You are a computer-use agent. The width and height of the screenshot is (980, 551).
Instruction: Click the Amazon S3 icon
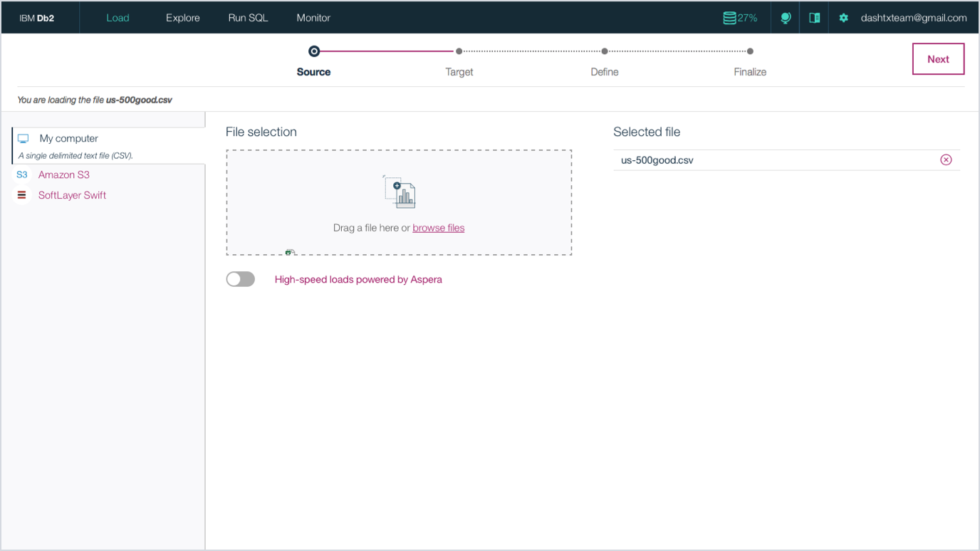[x=22, y=174]
